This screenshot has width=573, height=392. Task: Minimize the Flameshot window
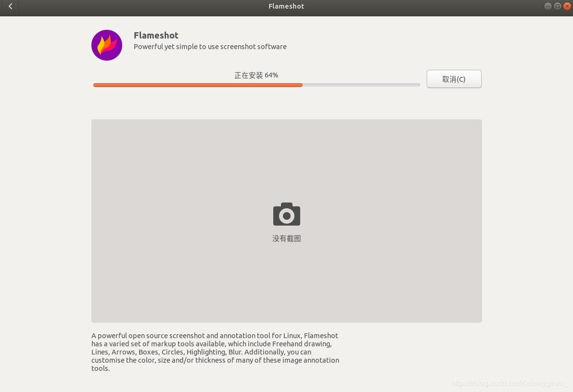tap(548, 6)
